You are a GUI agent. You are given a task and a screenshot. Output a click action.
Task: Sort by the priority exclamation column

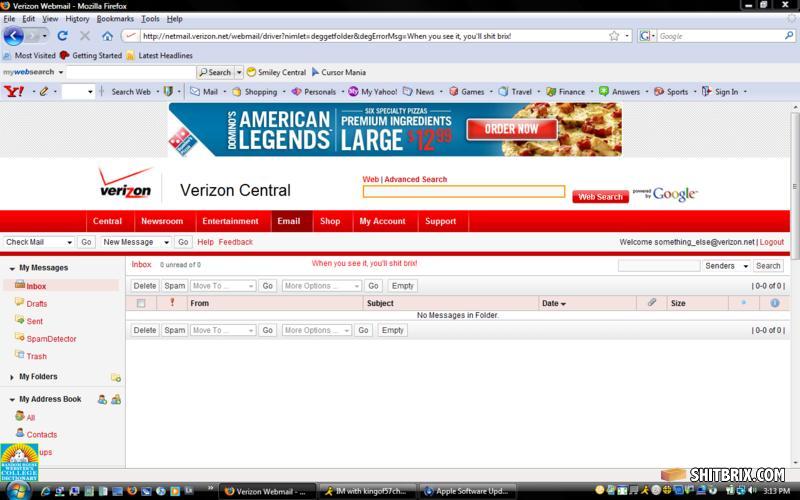(172, 303)
